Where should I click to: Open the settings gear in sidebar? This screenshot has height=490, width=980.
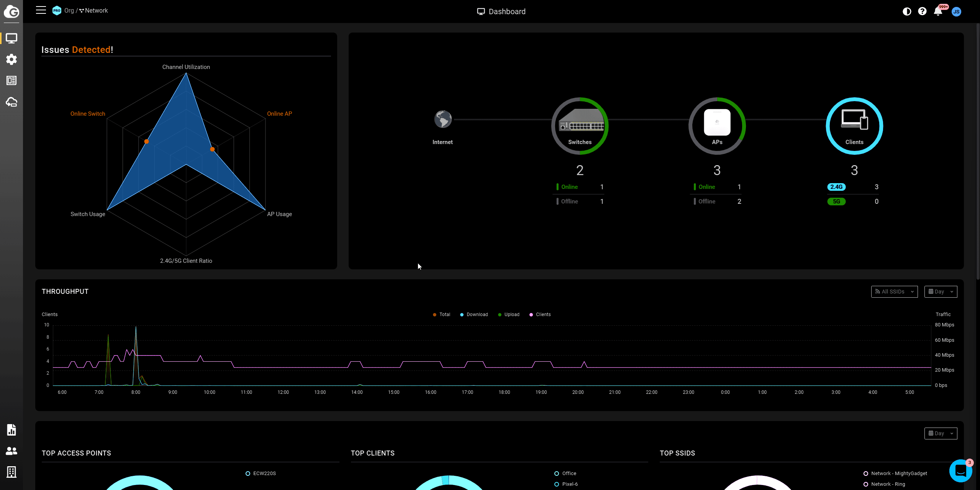(x=11, y=59)
